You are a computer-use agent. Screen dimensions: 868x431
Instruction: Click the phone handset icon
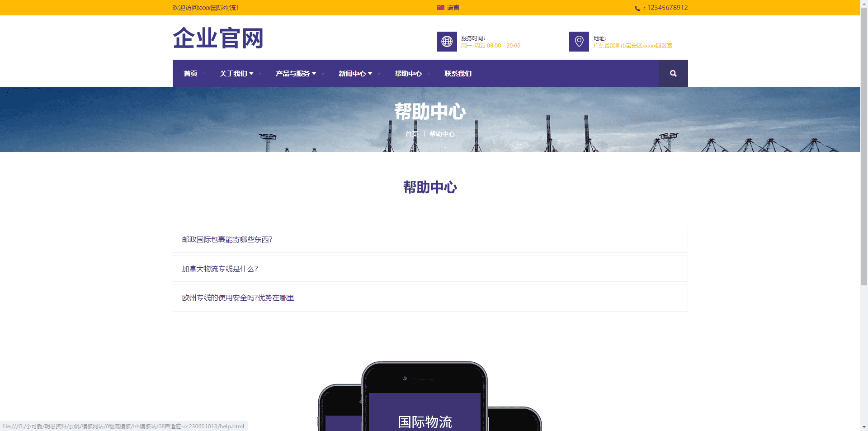click(637, 8)
